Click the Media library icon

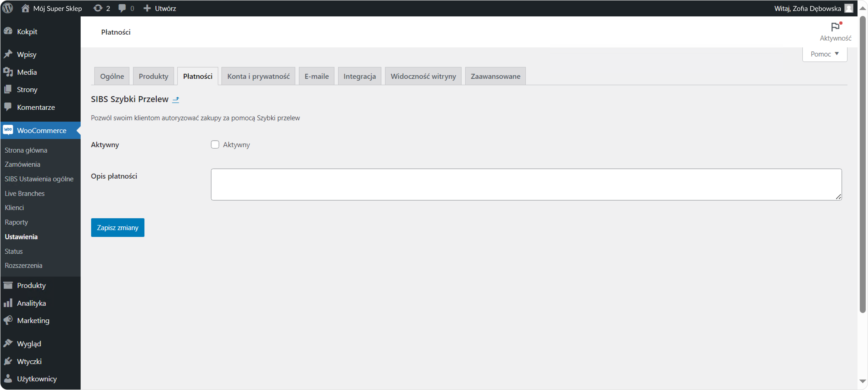[8, 72]
